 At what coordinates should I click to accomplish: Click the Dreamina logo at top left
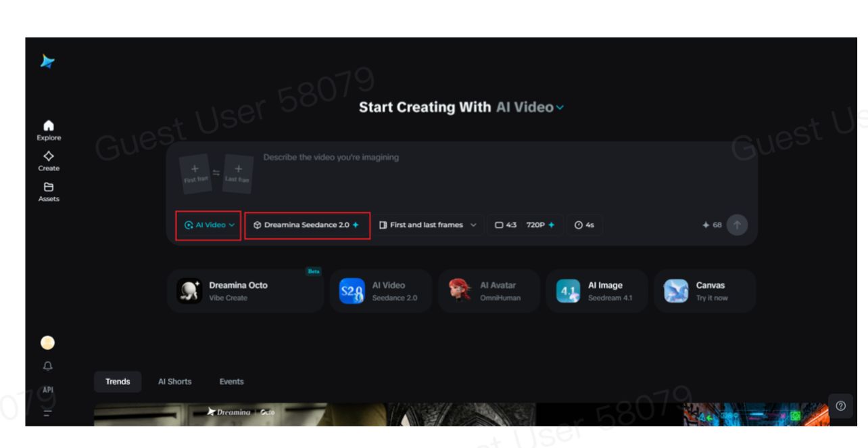click(47, 62)
